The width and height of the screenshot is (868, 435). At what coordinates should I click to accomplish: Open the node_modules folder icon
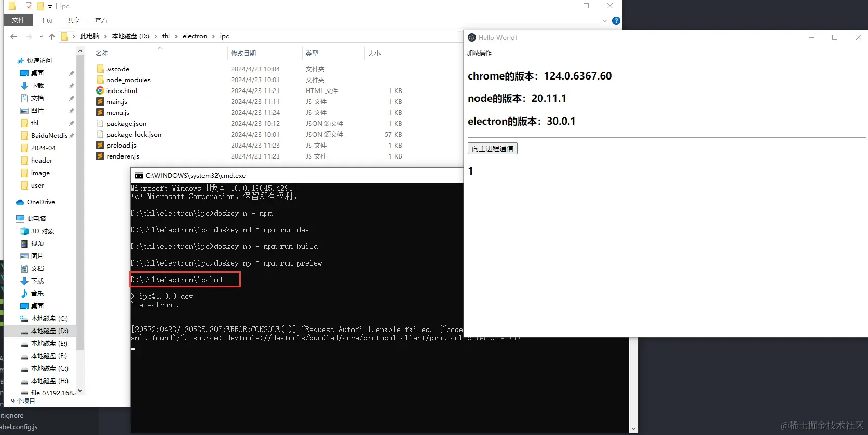pos(100,80)
